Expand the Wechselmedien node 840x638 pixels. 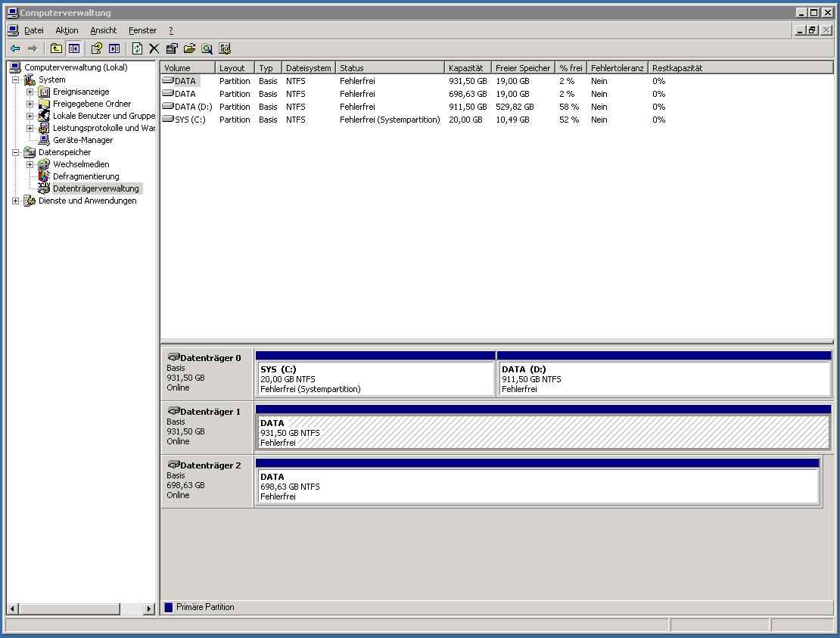tap(30, 164)
